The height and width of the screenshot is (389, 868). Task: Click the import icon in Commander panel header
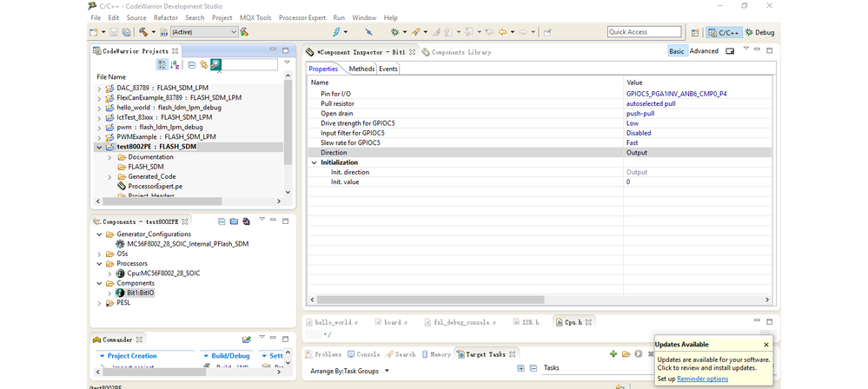tap(247, 340)
